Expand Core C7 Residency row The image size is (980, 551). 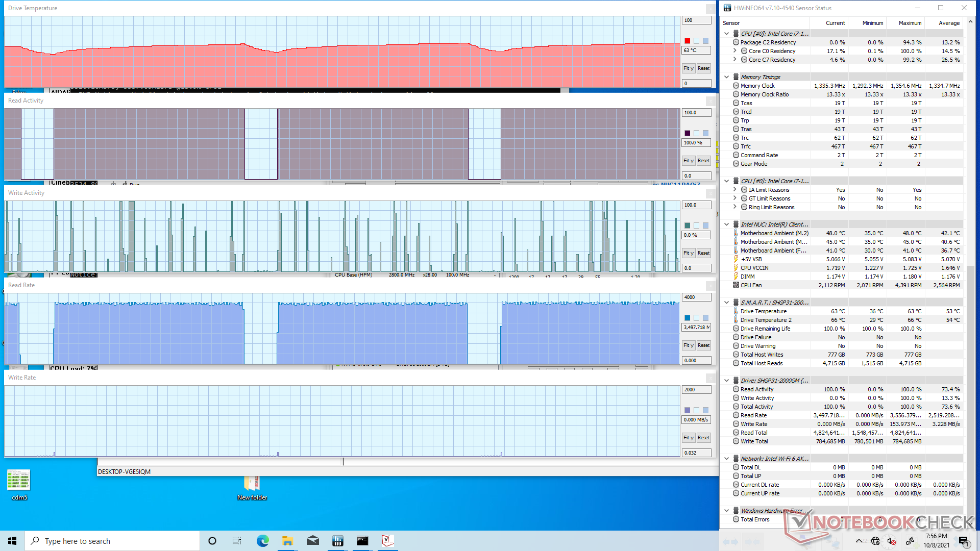[734, 60]
